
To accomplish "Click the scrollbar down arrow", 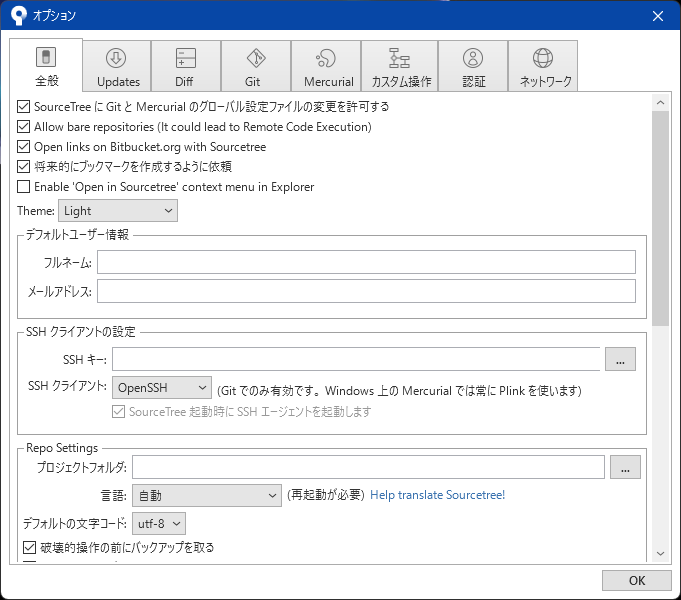I will tap(661, 554).
